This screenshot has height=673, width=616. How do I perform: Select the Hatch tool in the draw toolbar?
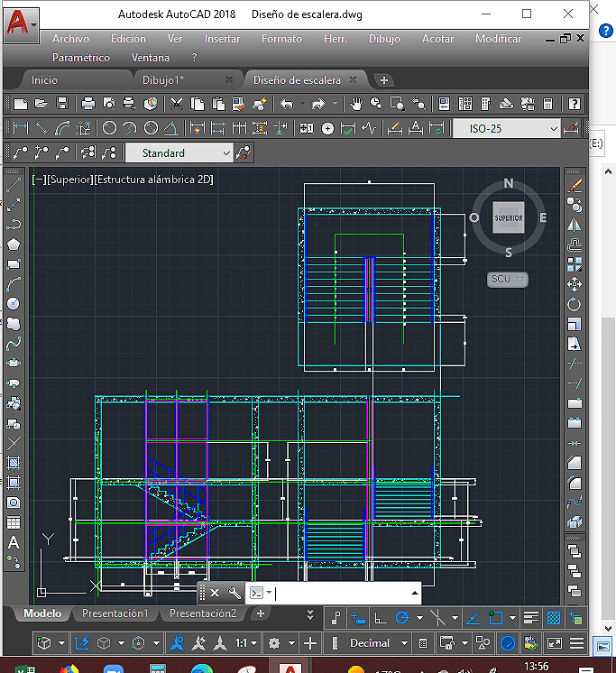click(14, 463)
